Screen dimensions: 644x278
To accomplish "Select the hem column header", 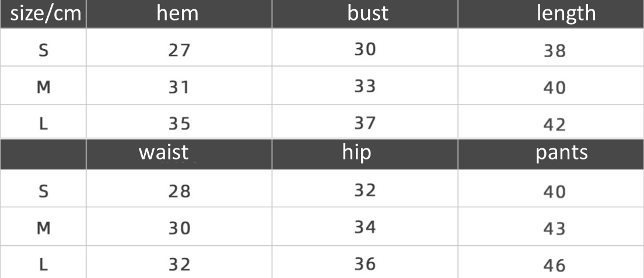I will 178,13.
